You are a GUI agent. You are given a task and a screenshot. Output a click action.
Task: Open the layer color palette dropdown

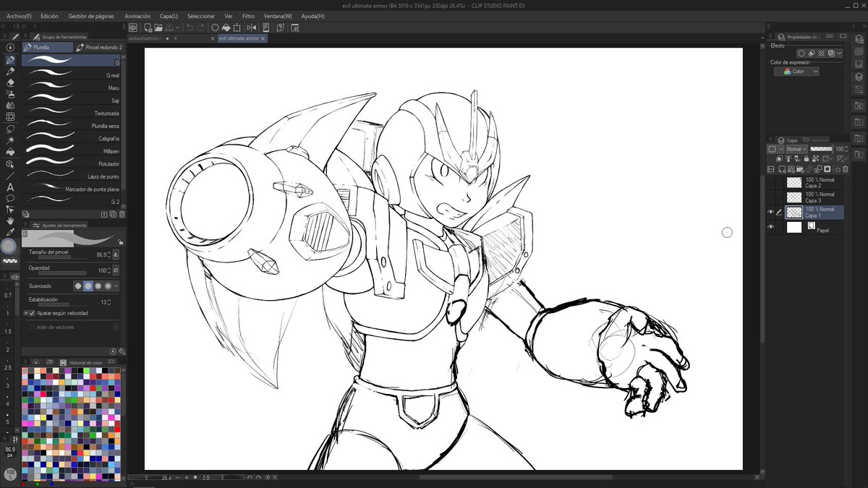pos(775,149)
